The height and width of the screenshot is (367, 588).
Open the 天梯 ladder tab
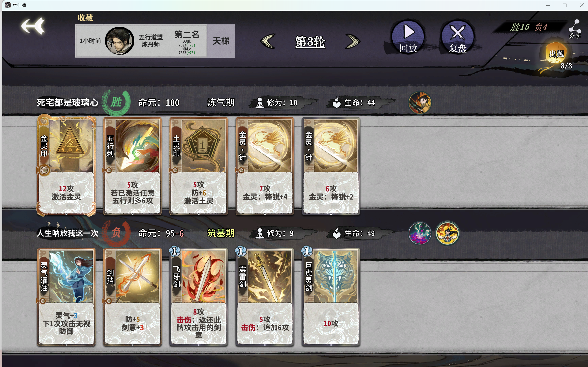pyautogui.click(x=221, y=41)
